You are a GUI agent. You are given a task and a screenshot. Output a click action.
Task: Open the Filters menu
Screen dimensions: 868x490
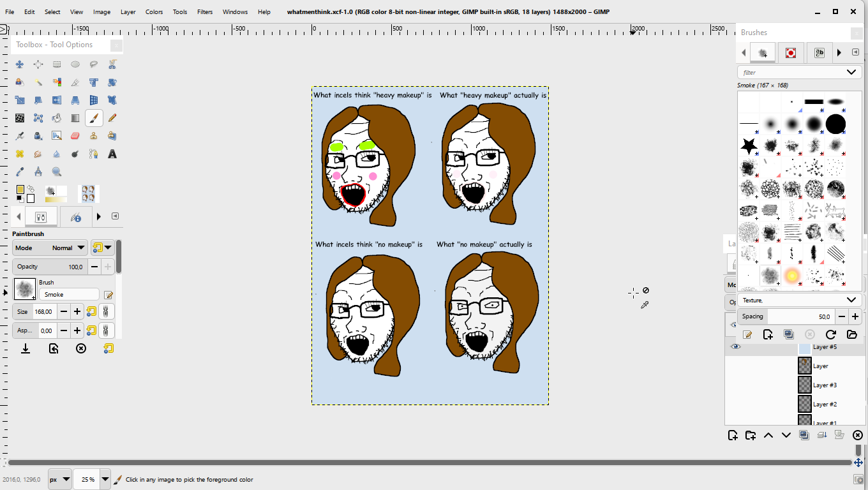point(205,11)
